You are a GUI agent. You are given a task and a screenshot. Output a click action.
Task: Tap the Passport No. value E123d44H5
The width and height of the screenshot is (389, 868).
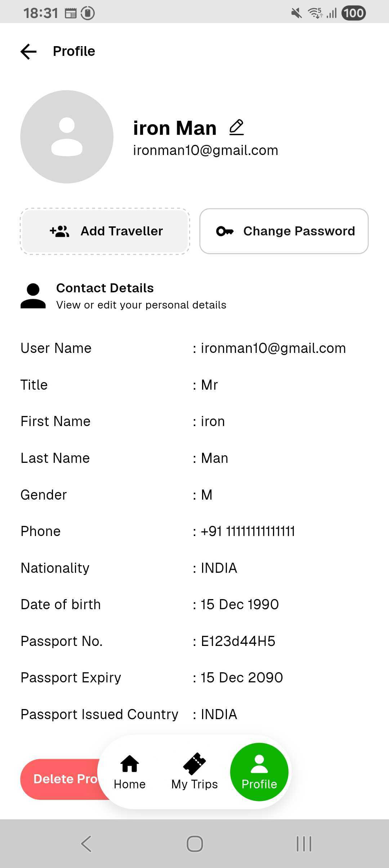tap(238, 641)
